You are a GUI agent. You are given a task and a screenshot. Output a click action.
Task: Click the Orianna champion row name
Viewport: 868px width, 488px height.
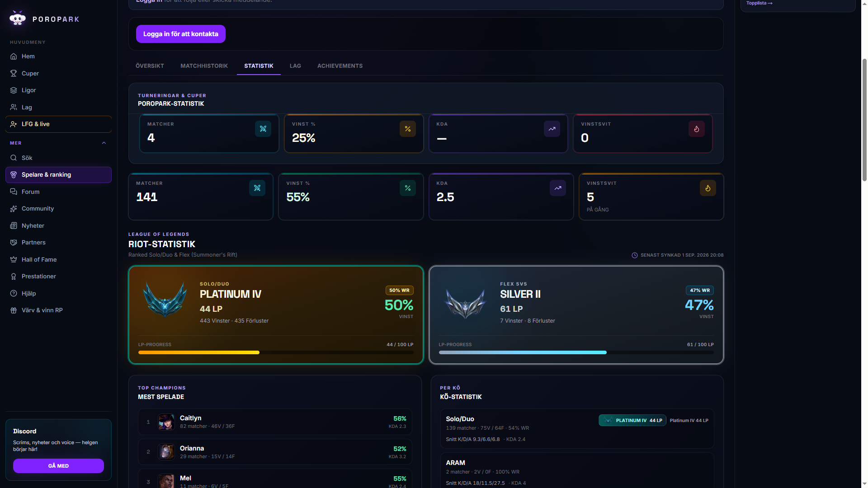point(192,449)
